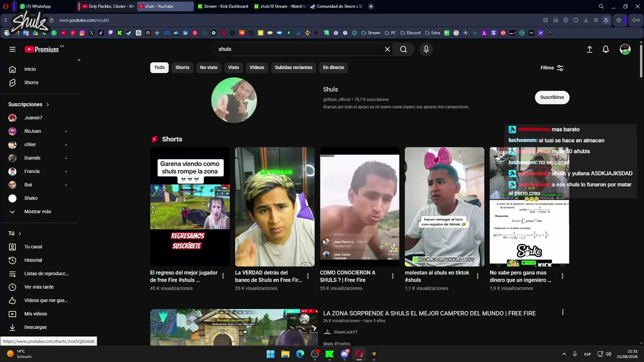The width and height of the screenshot is (644, 362).
Task: Subscribe to Shuls channel via Suscribirse
Action: point(552,98)
